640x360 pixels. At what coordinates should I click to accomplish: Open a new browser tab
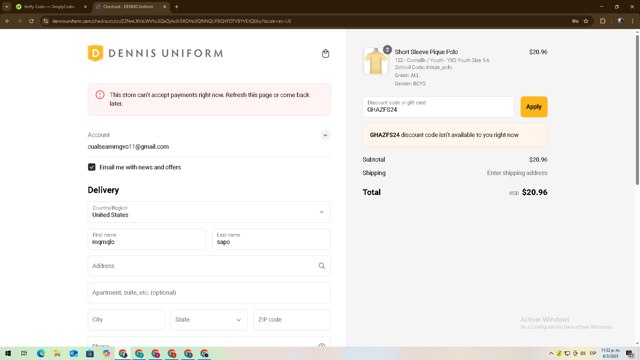click(176, 7)
